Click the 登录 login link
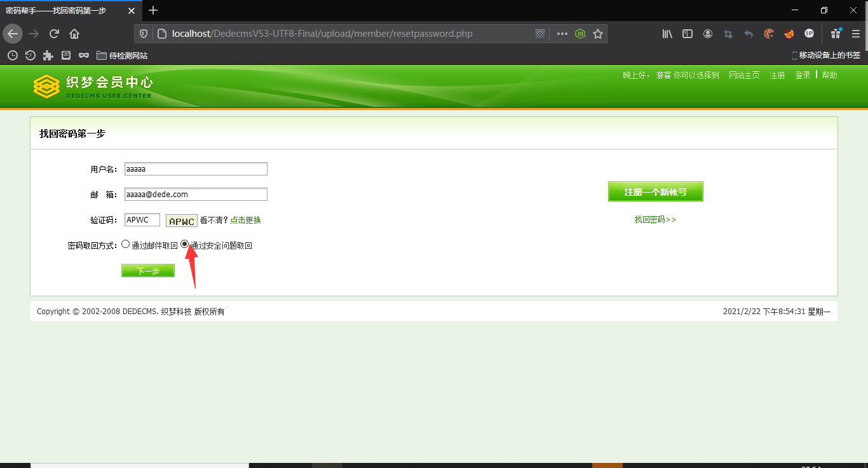This screenshot has height=468, width=868. 803,75
